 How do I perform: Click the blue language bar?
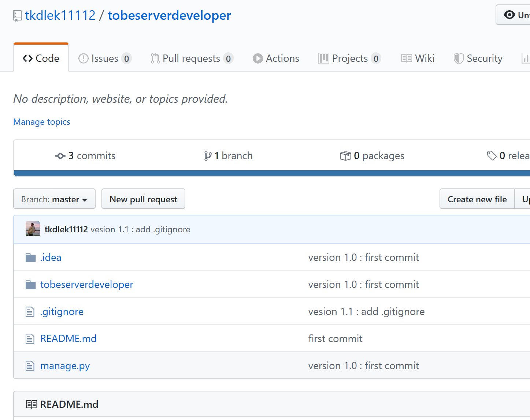pos(272,173)
